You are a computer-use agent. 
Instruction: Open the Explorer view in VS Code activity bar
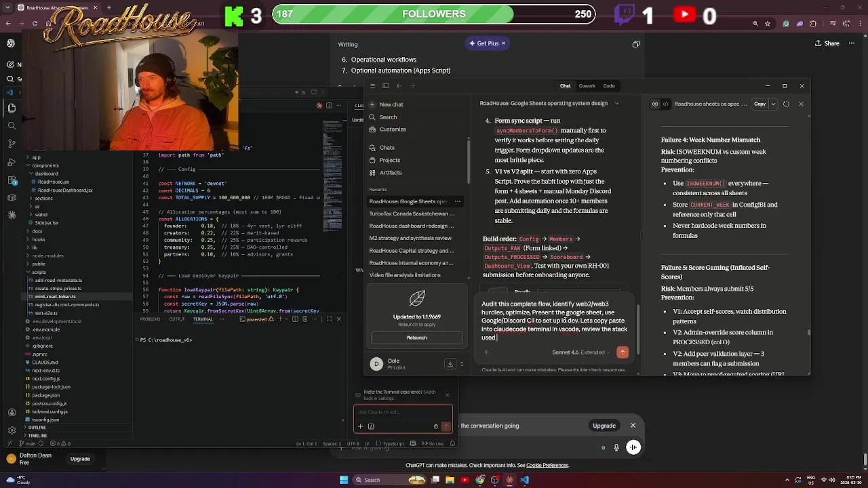click(x=12, y=108)
